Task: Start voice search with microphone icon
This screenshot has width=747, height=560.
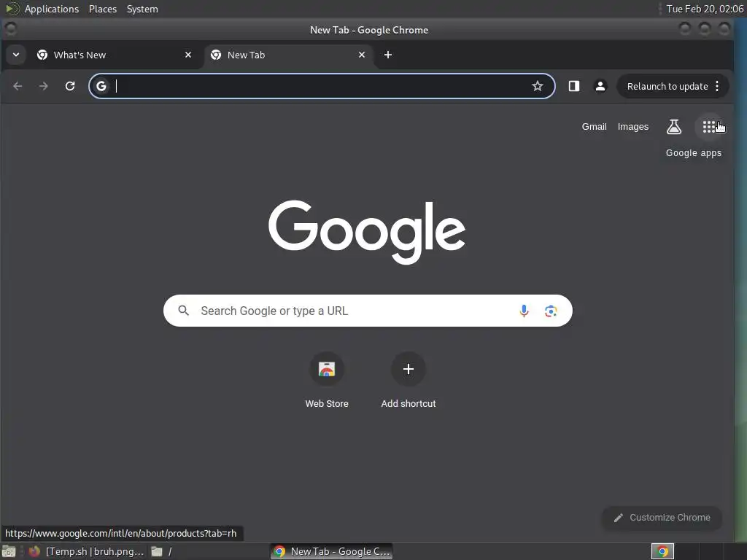Action: (524, 311)
